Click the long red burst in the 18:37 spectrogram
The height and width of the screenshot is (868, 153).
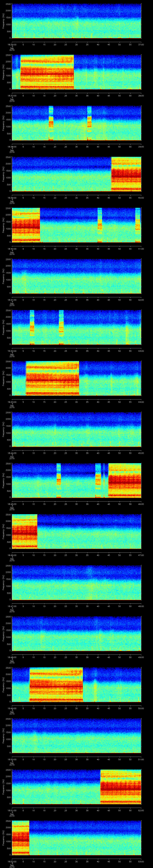pos(47,72)
